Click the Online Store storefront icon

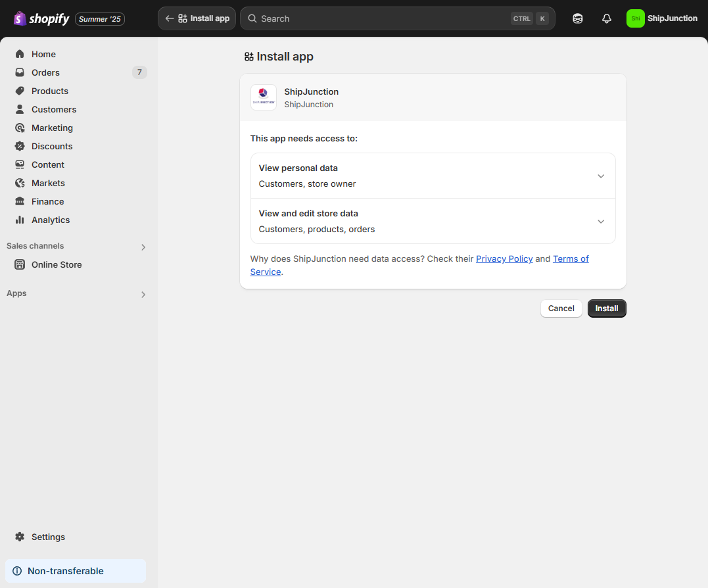pos(20,265)
